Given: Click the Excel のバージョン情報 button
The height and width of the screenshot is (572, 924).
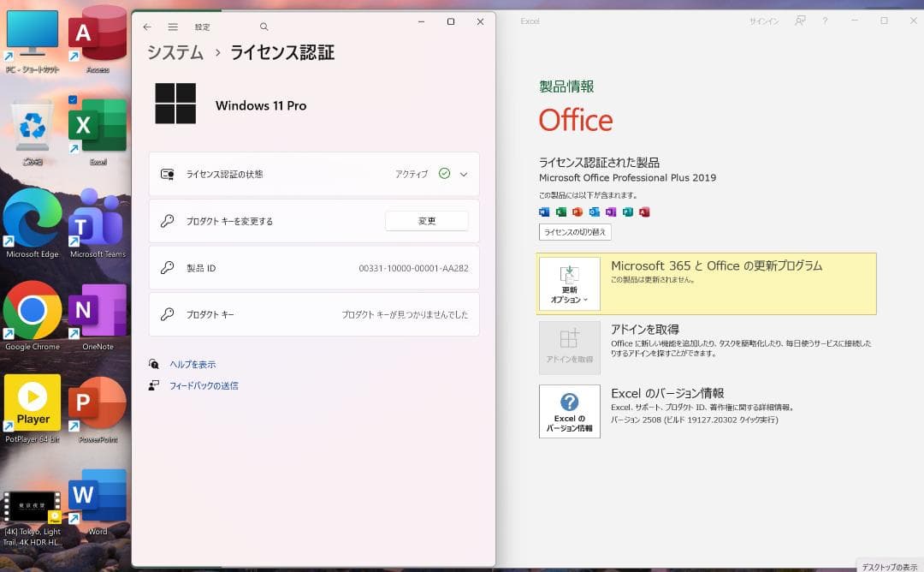Looking at the screenshot, I should pyautogui.click(x=569, y=411).
